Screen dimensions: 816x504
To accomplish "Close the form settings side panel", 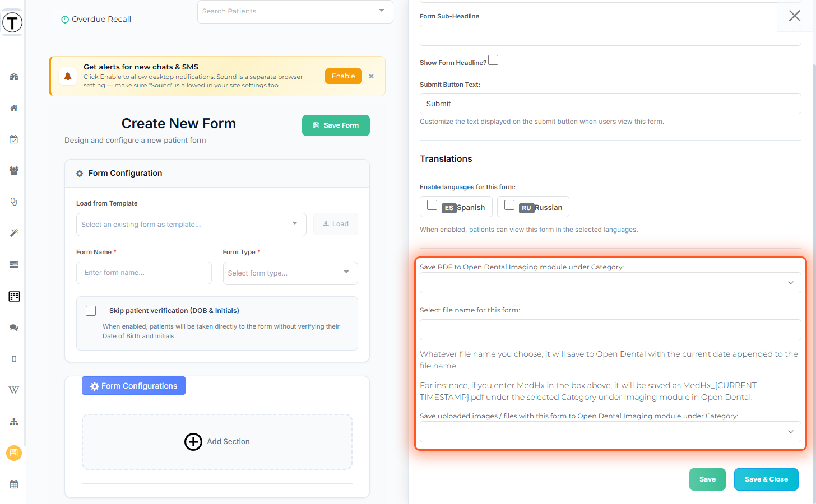I will [795, 16].
